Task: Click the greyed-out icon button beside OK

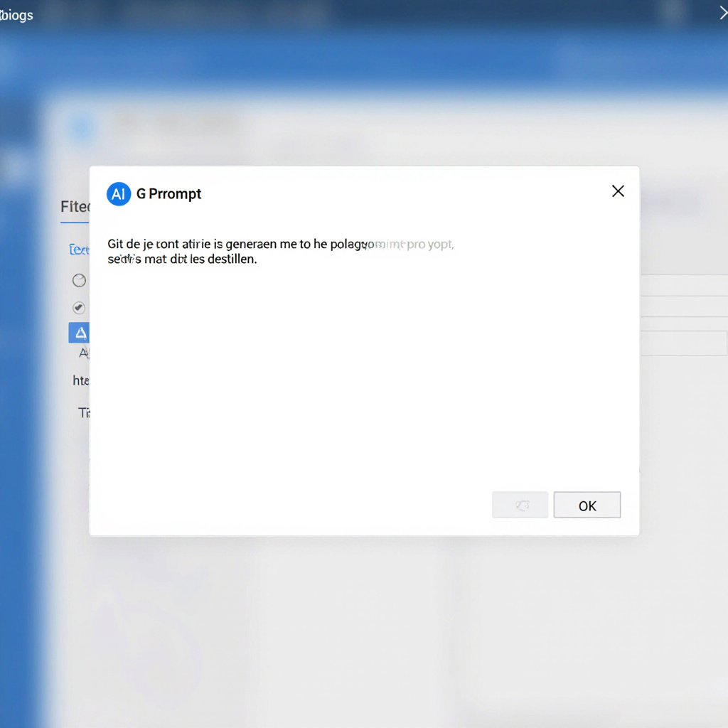Action: click(x=520, y=505)
